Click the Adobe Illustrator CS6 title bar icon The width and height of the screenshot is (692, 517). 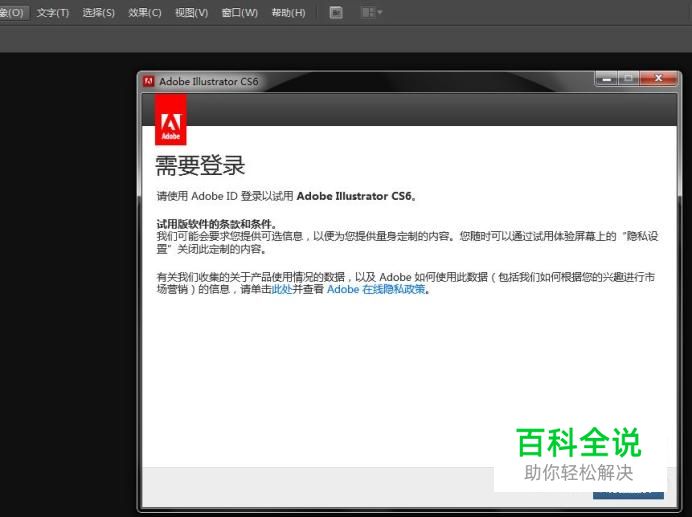pyautogui.click(x=149, y=82)
